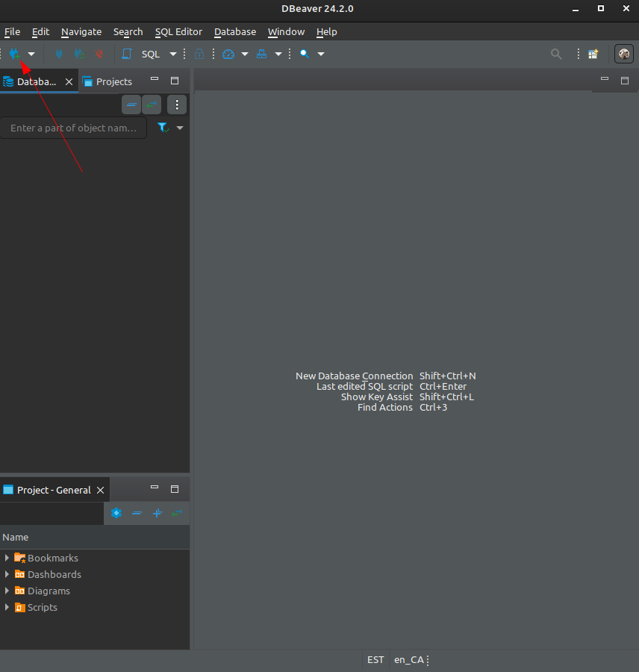Viewport: 639px width, 672px height.
Task: Expand the dashboard dropdown arrow
Action: (245, 54)
